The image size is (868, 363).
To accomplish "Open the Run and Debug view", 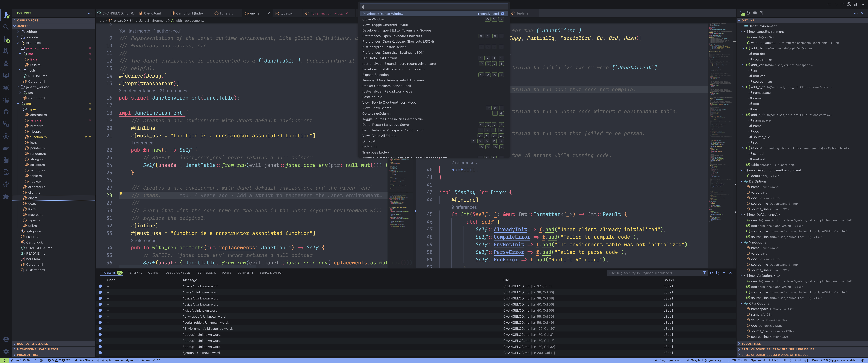I will click(x=6, y=51).
